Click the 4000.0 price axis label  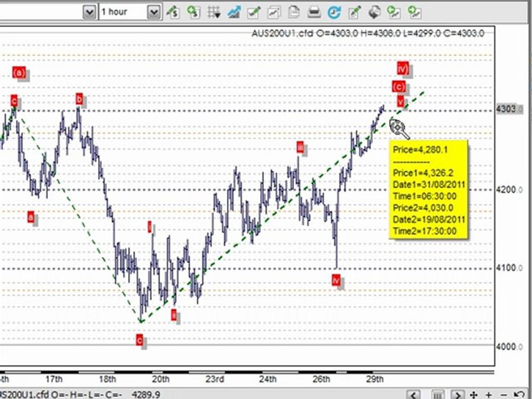pyautogui.click(x=509, y=346)
